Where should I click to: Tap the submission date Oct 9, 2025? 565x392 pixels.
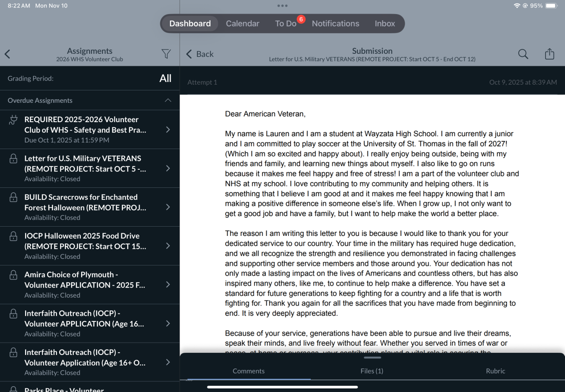click(x=523, y=82)
